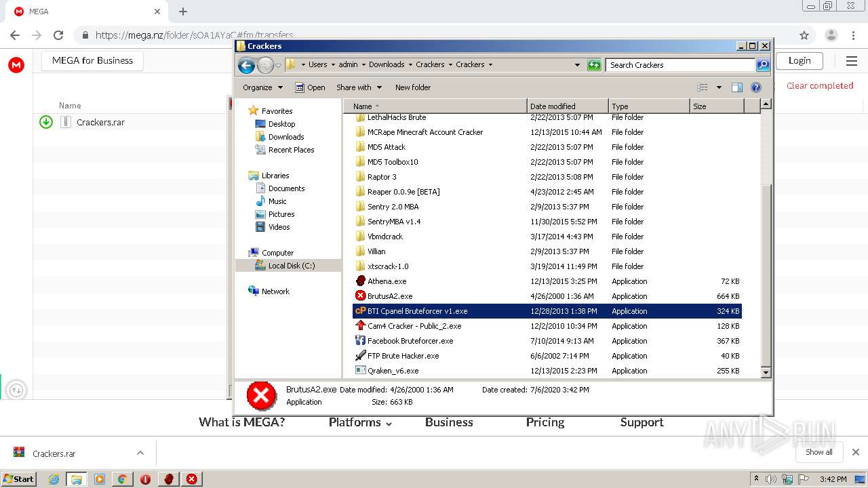868x488 pixels.
Task: Sort by Date modified column
Action: 568,106
